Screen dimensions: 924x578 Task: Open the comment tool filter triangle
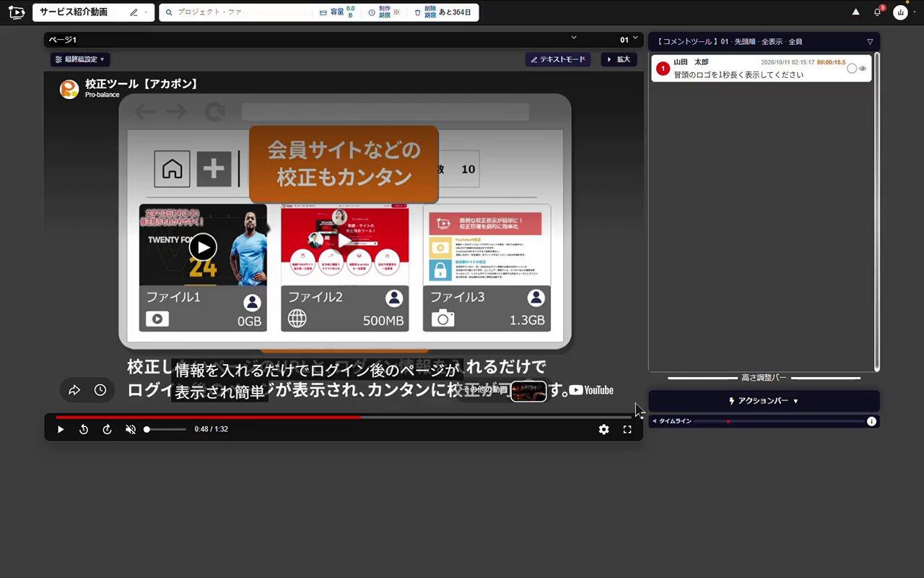click(870, 42)
